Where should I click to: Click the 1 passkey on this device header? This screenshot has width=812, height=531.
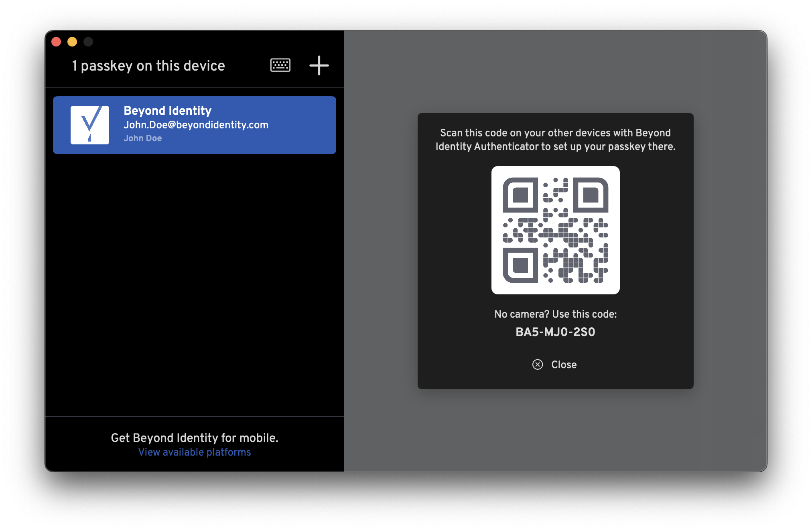point(148,65)
